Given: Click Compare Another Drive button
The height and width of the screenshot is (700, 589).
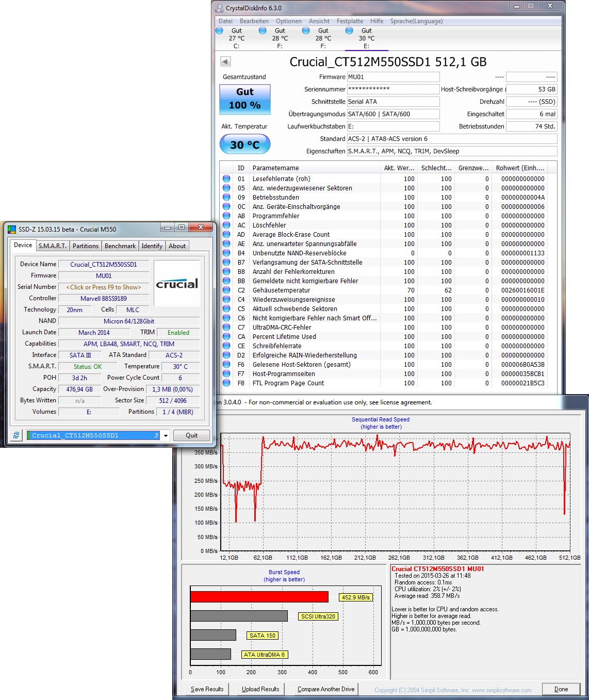Looking at the screenshot, I should pyautogui.click(x=326, y=689).
